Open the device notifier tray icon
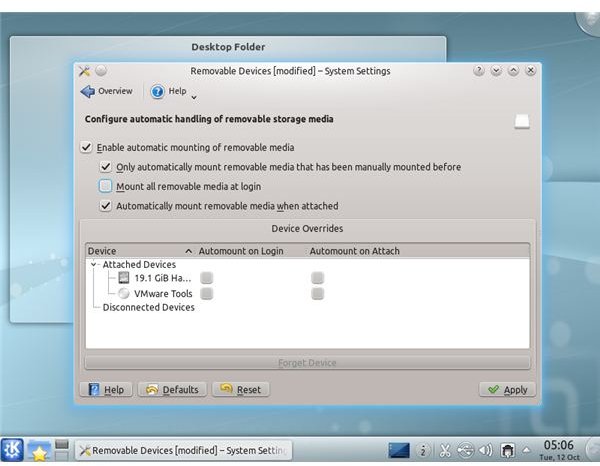The image size is (600, 466). [x=466, y=450]
